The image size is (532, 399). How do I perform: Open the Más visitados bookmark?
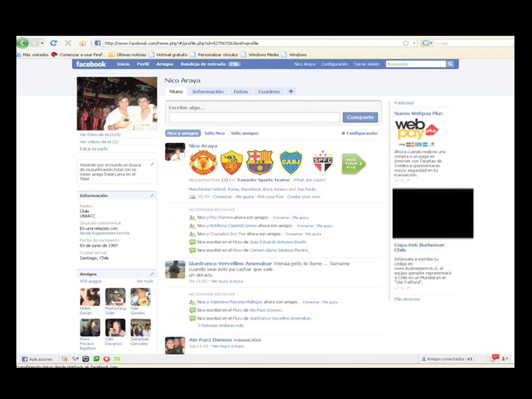(33, 55)
